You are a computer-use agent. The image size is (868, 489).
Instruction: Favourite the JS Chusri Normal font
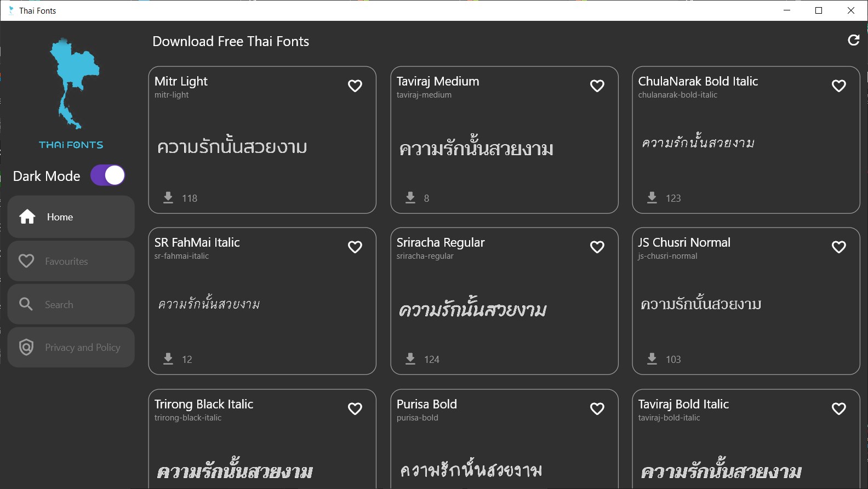(x=839, y=247)
